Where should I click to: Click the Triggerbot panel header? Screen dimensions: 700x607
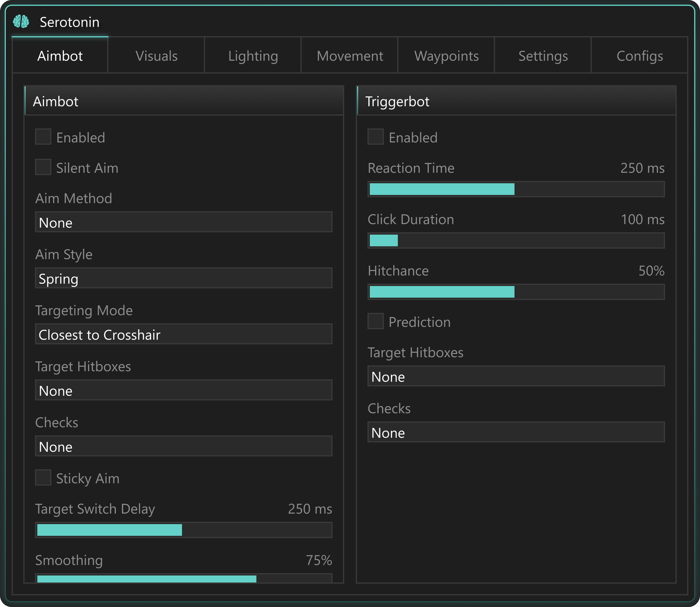tap(516, 101)
